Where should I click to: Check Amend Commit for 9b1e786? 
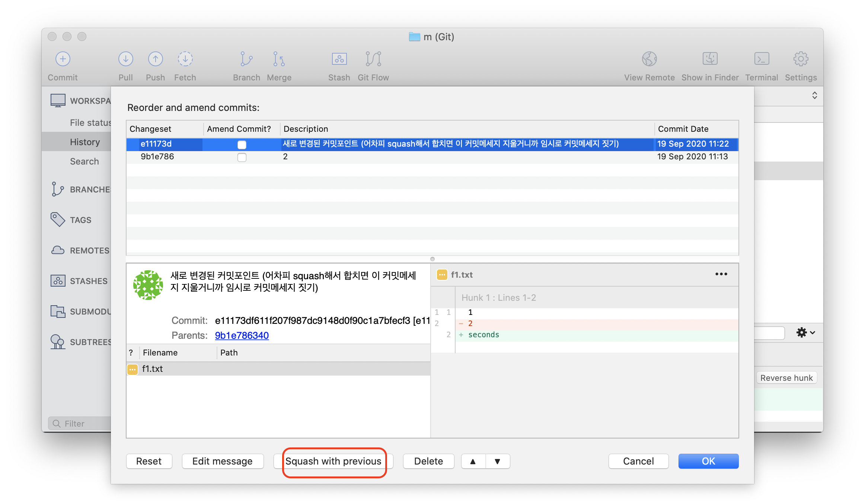click(242, 157)
